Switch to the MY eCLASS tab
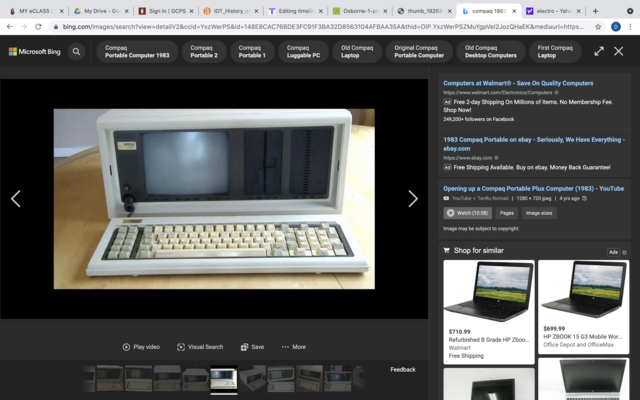 pos(35,11)
